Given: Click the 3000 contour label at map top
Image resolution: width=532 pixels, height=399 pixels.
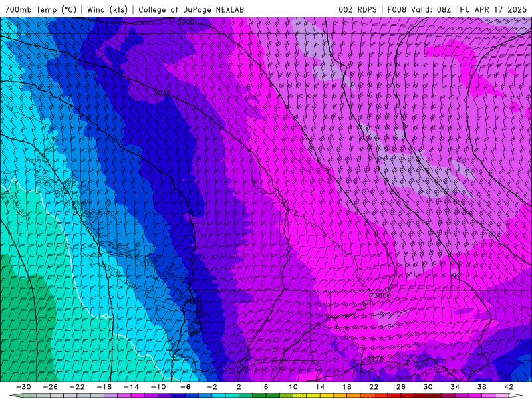Looking at the screenshot, I should (x=186, y=22).
